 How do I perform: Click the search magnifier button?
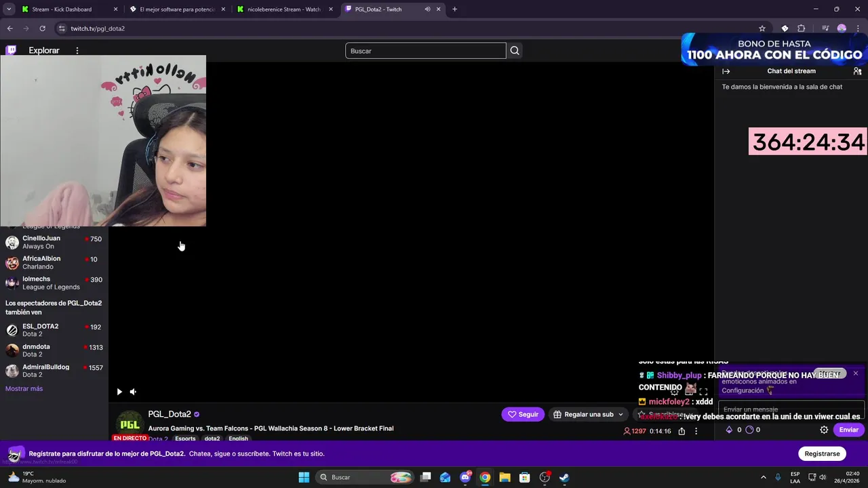point(515,51)
